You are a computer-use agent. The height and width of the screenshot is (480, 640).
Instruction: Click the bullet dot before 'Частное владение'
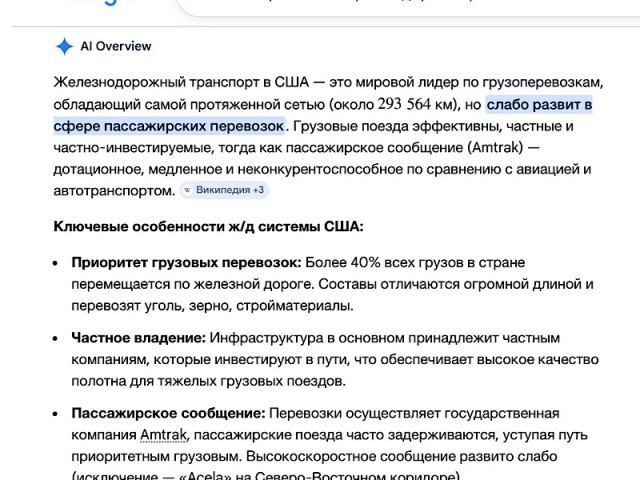57,338
